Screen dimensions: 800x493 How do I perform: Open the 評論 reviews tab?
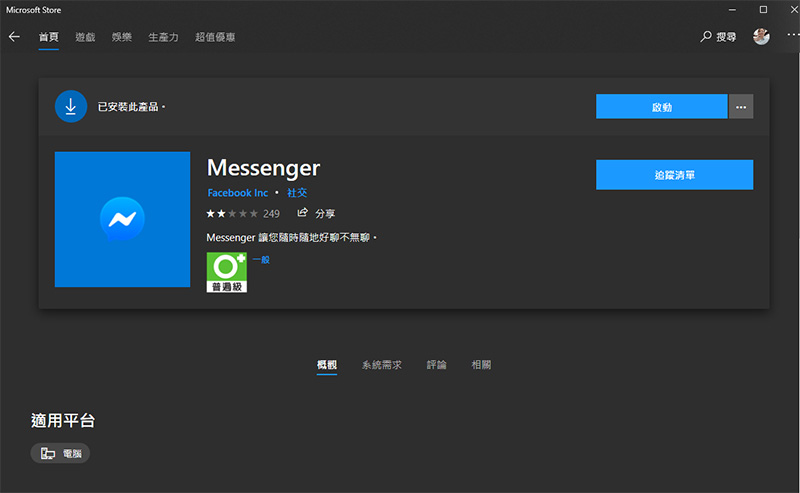pyautogui.click(x=437, y=364)
